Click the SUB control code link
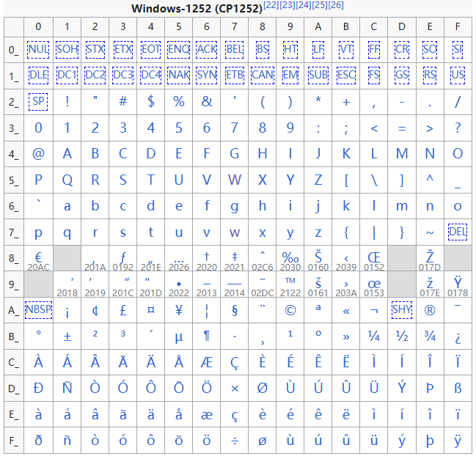 tap(318, 76)
